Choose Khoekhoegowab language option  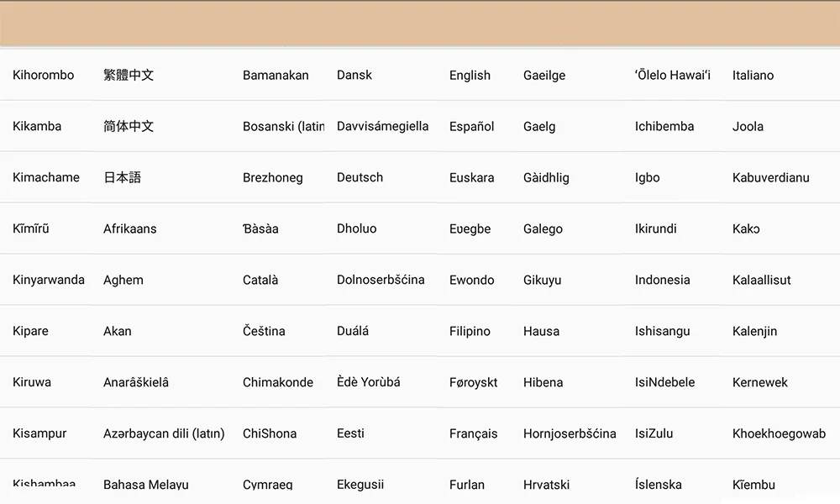pyautogui.click(x=779, y=433)
